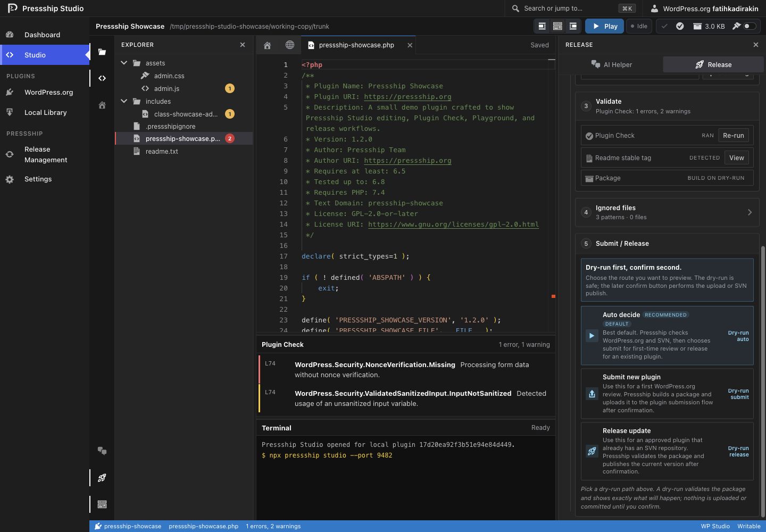This screenshot has height=532, width=766.
Task: Open Settings in the sidebar
Action: click(x=45, y=179)
